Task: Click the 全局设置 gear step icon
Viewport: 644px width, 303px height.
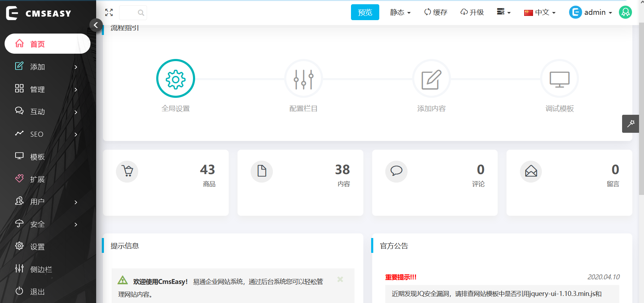Action: [x=176, y=78]
